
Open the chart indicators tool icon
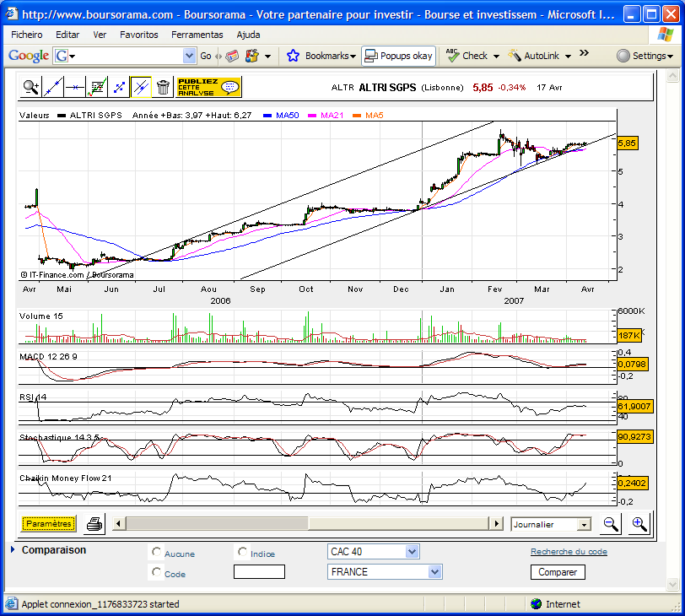(97, 88)
